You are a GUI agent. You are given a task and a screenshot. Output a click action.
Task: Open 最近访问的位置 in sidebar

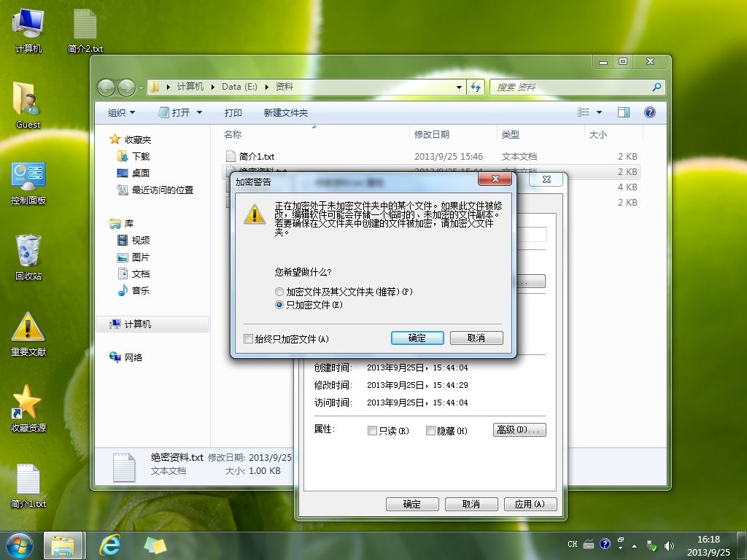click(155, 190)
